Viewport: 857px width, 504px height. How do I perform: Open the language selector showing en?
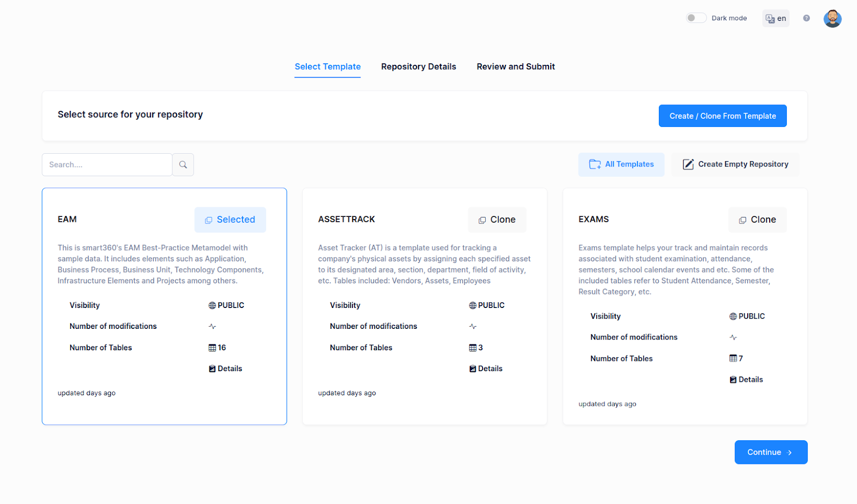776,18
